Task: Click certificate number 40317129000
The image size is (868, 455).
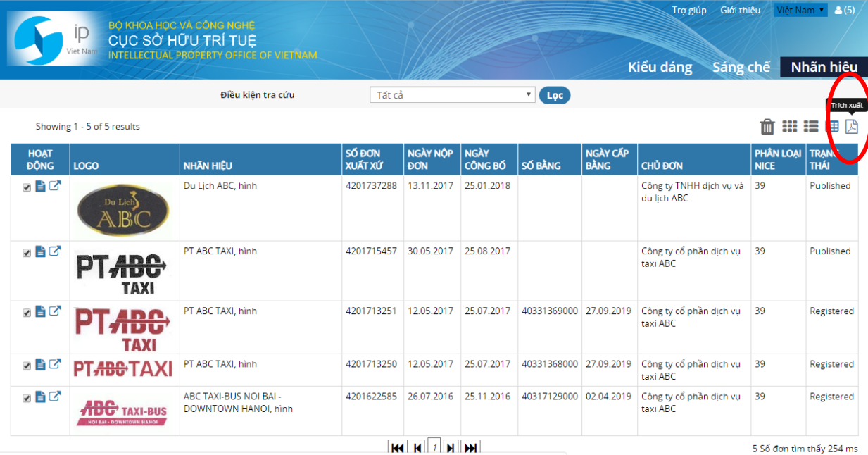Action: coord(550,397)
